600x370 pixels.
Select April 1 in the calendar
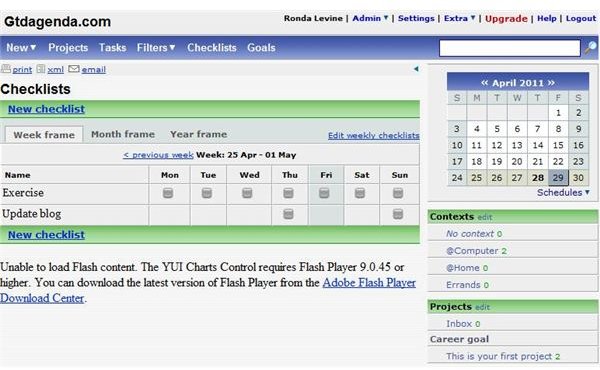(x=558, y=112)
